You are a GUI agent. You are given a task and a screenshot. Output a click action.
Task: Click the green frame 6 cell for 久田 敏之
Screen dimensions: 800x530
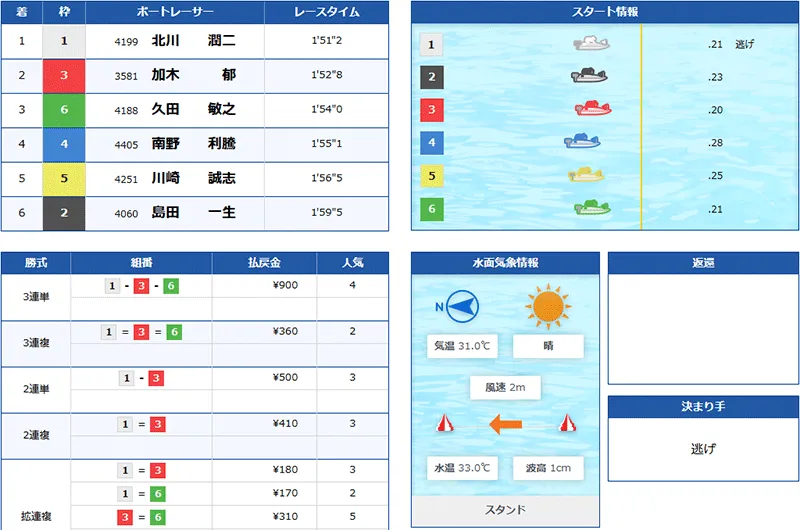[x=64, y=110]
